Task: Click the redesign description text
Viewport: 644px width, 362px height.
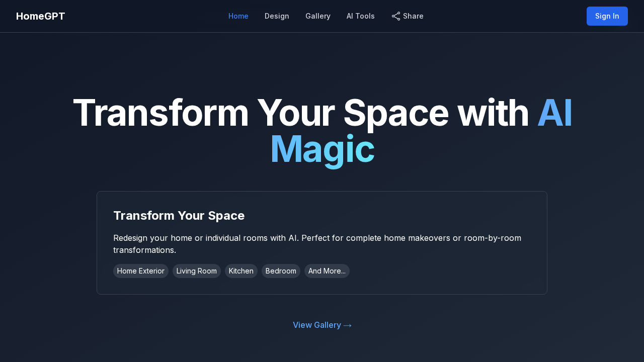Action: [317, 244]
